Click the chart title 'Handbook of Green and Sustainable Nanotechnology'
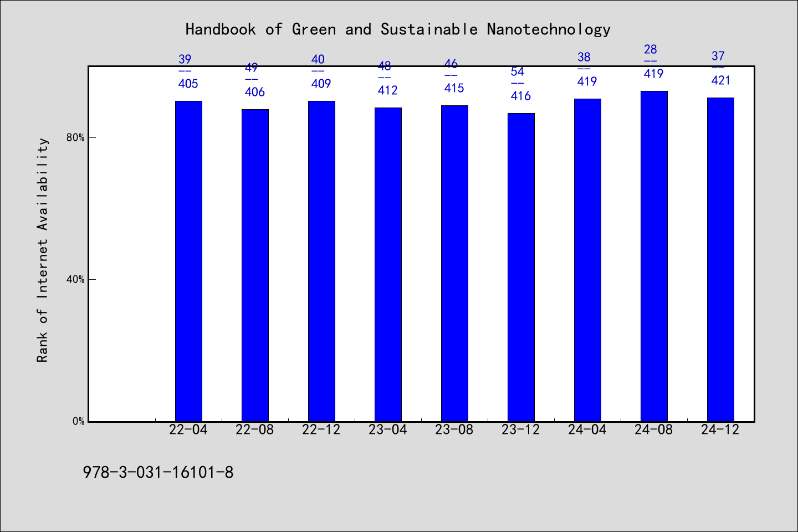798x532 pixels. (x=398, y=29)
